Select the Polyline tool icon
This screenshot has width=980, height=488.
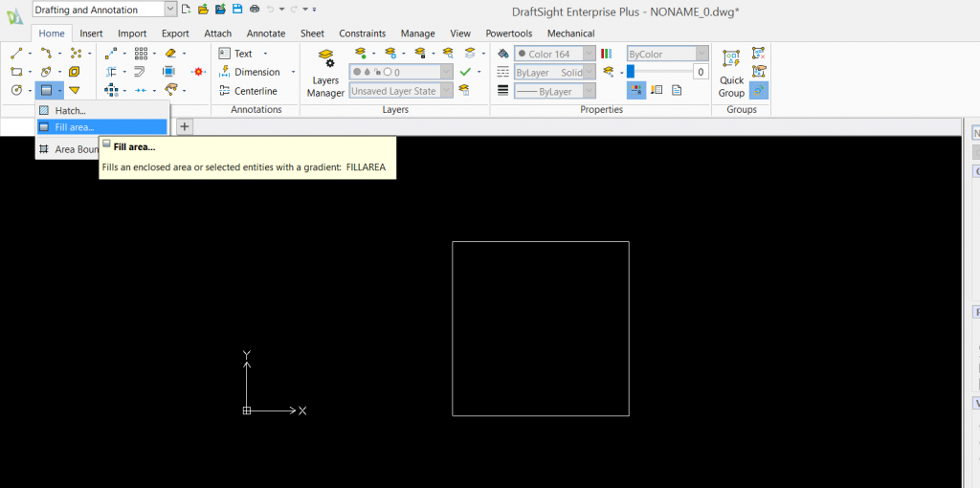point(46,54)
